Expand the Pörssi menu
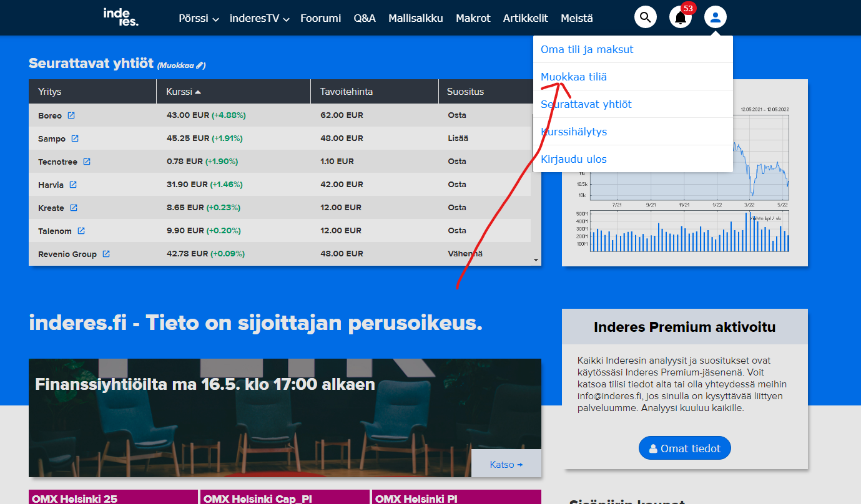Image resolution: width=861 pixels, height=504 pixels. click(199, 18)
